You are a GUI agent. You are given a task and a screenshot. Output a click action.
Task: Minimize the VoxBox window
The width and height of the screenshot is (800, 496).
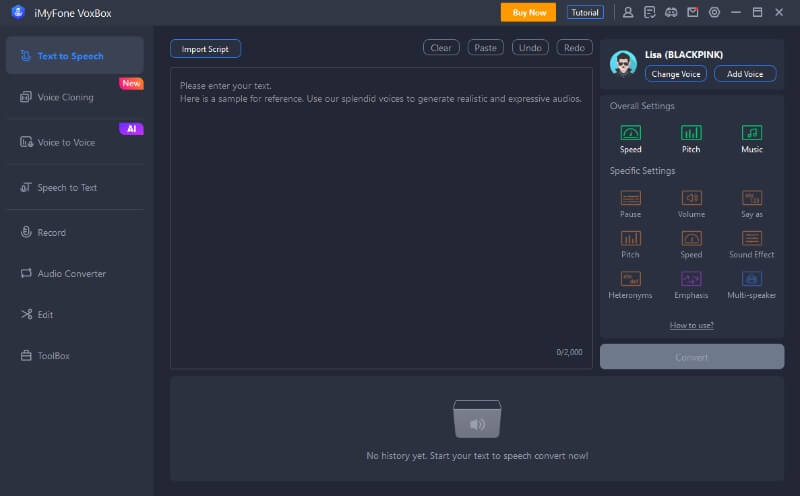[x=736, y=12]
